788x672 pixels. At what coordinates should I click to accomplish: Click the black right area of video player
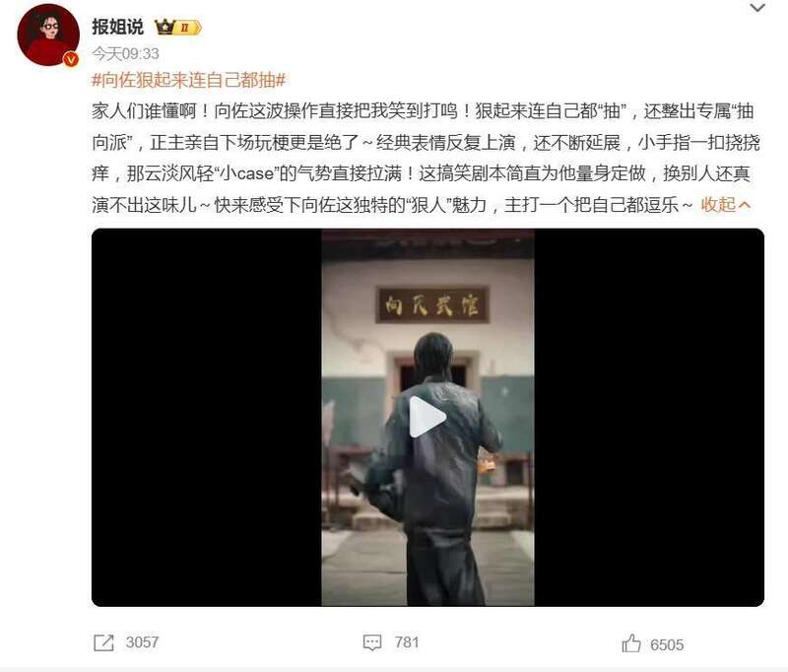coord(649,417)
